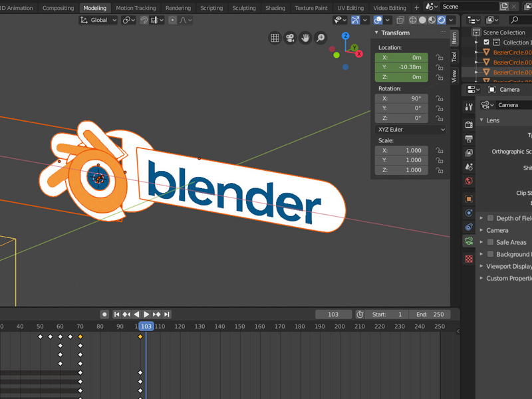Expand the Viewport Display panel

coord(481,266)
